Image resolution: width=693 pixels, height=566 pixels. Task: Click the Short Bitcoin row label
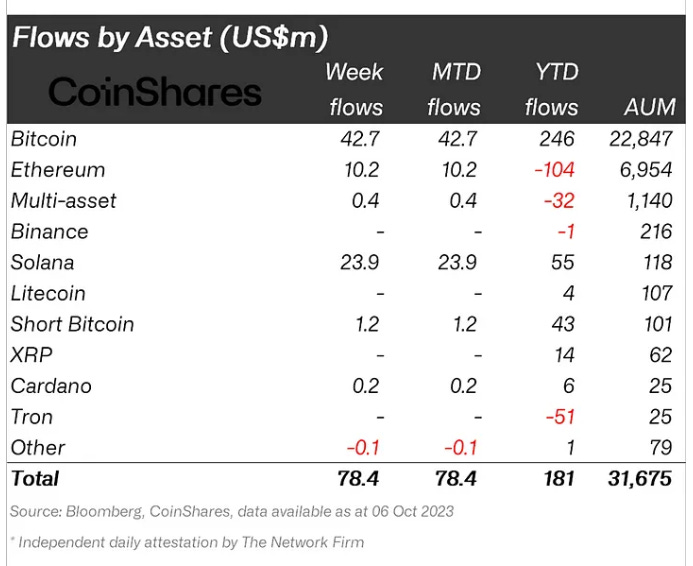(x=72, y=324)
